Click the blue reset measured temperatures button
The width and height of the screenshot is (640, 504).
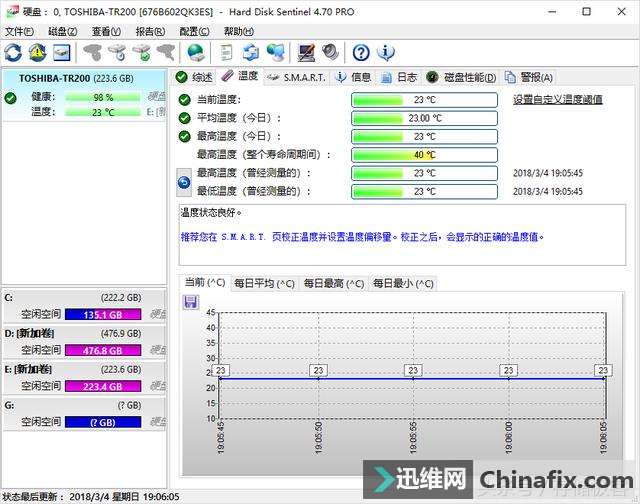[x=184, y=182]
